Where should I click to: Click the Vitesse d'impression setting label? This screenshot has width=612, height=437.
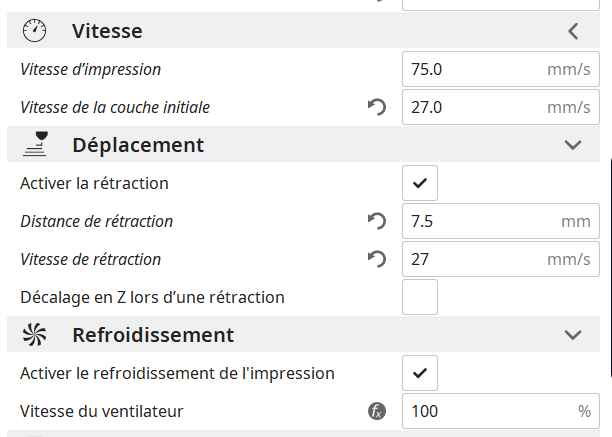91,69
